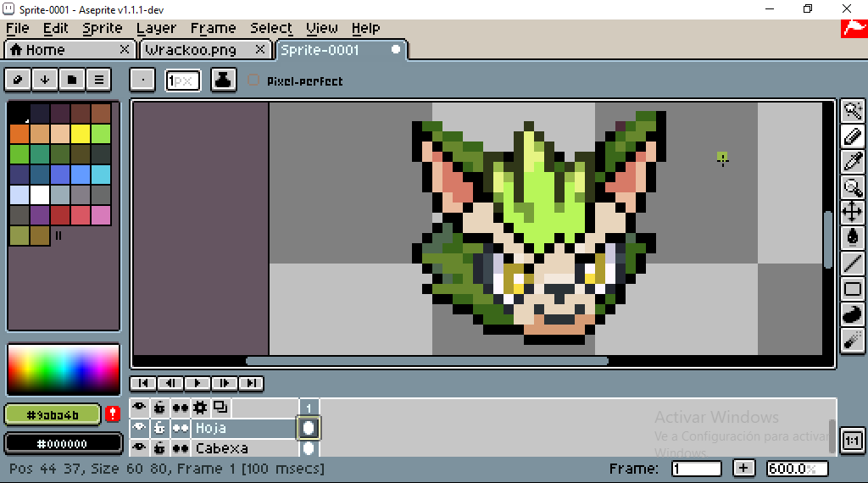Image resolution: width=868 pixels, height=483 pixels.
Task: Click the red color warning exclamation icon
Action: (113, 414)
